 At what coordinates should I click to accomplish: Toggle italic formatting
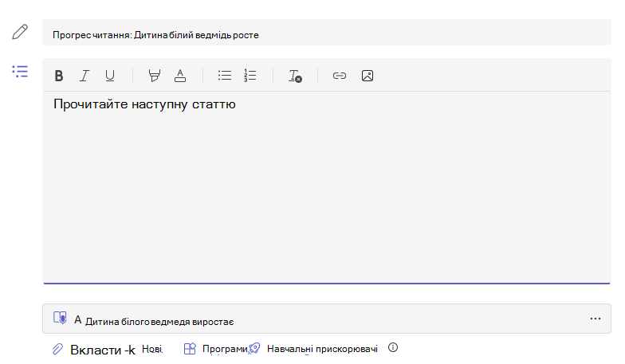click(x=85, y=76)
